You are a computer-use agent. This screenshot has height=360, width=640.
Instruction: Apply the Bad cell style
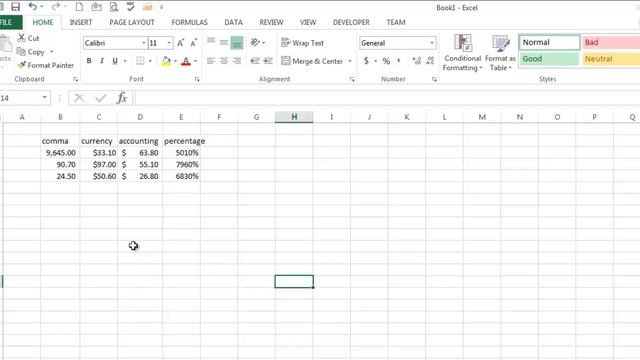(x=611, y=42)
